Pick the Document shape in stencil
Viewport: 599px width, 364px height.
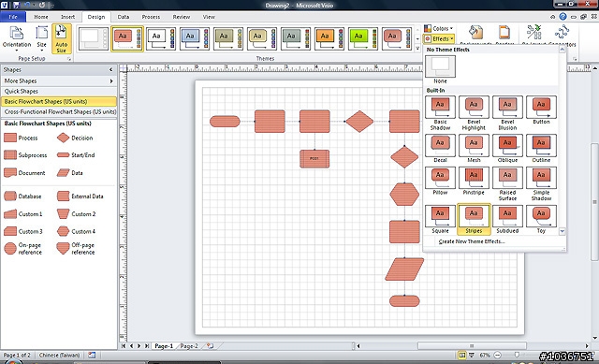24,172
